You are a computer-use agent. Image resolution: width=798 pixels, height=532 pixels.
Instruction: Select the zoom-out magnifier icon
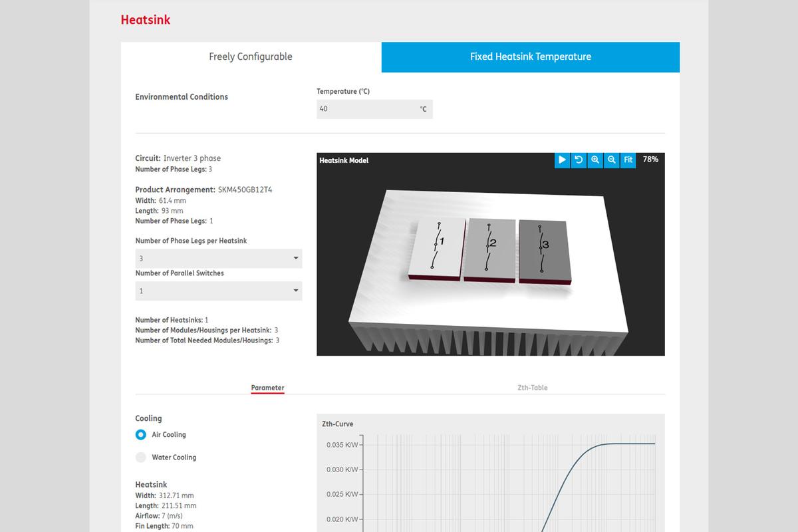point(612,160)
